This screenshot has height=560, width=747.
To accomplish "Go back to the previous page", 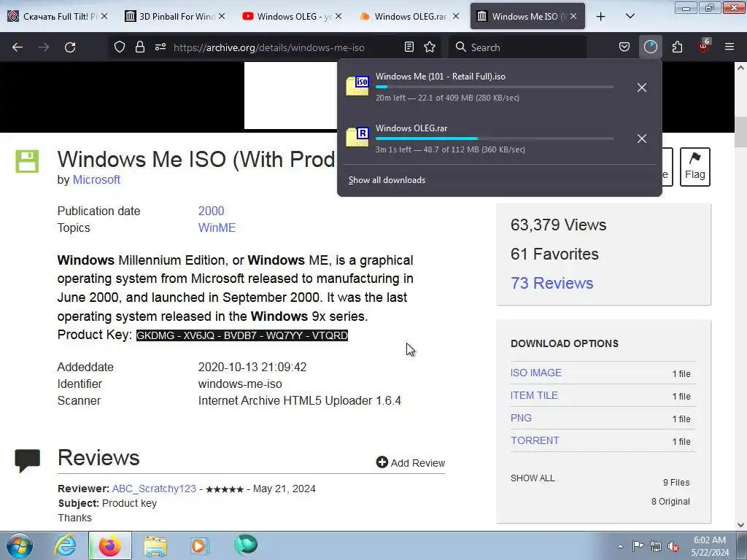I will [x=18, y=47].
